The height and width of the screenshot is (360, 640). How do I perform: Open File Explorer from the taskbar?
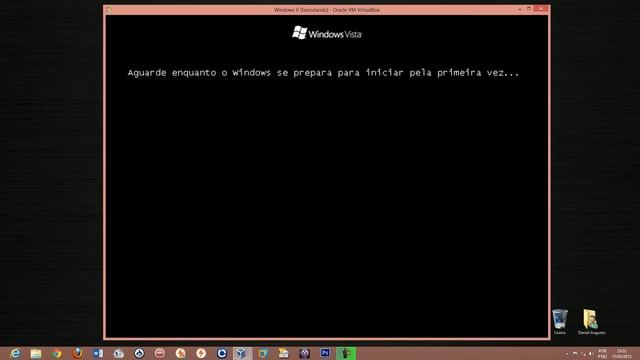pyautogui.click(x=36, y=353)
